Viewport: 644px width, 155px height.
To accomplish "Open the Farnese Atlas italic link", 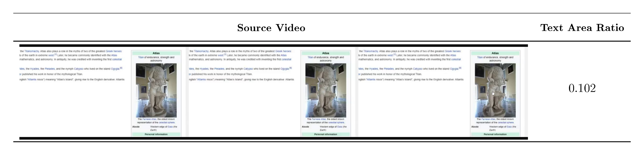I will coord(150,119).
